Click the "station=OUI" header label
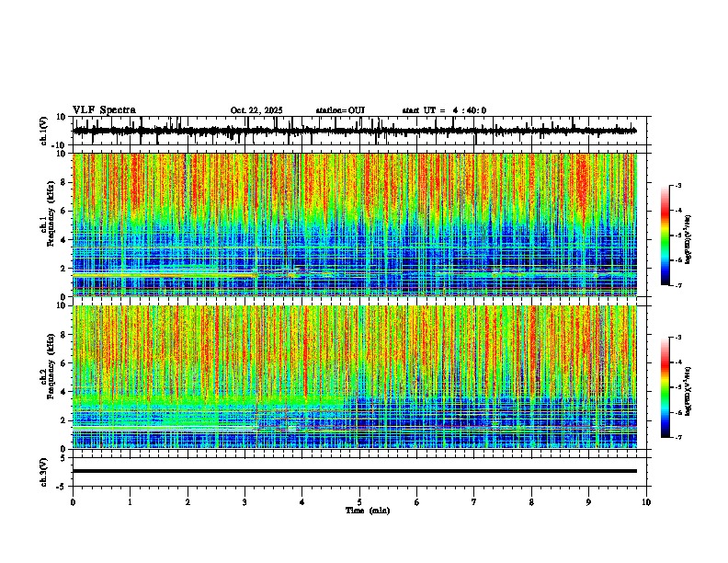Viewport: 728px width, 563px height. (340, 110)
